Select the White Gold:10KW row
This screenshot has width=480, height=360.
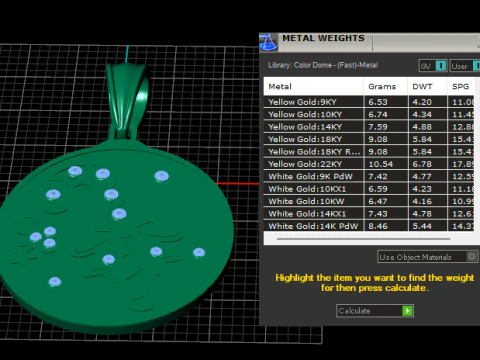pyautogui.click(x=369, y=201)
